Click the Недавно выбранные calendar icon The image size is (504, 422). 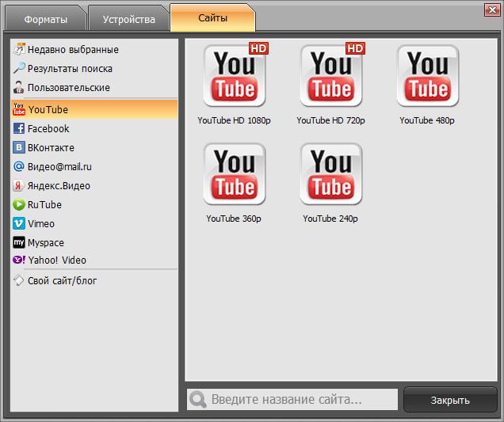pyautogui.click(x=19, y=49)
